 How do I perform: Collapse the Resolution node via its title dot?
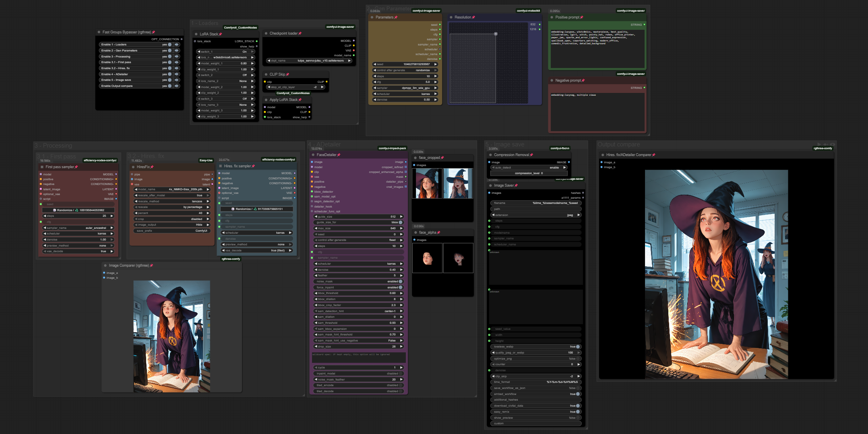click(x=451, y=17)
